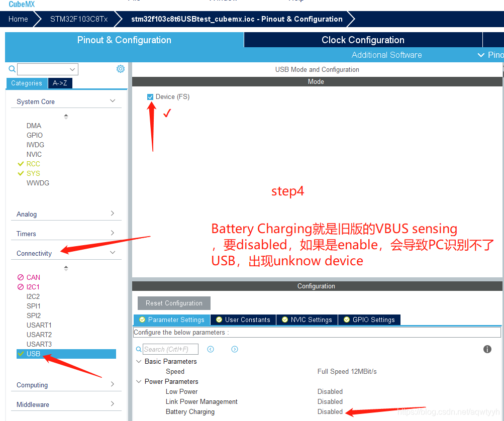Click the search magnifier icon in left panel

click(x=12, y=69)
